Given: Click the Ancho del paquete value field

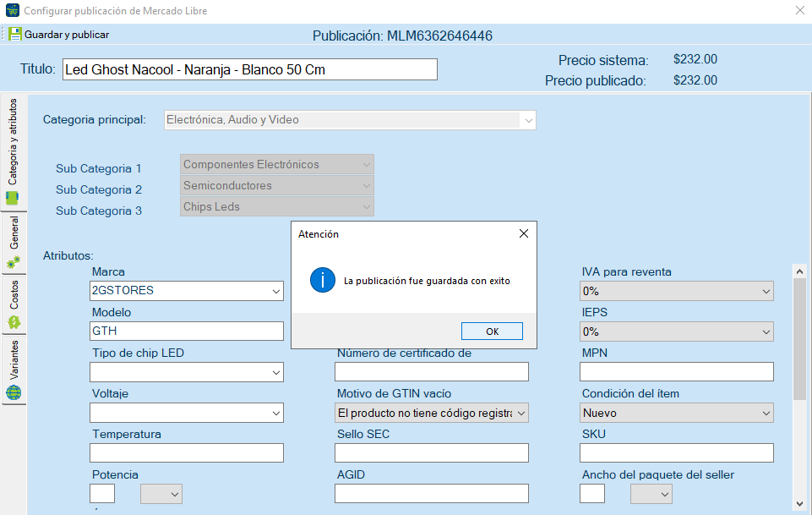Looking at the screenshot, I should click(x=592, y=494).
